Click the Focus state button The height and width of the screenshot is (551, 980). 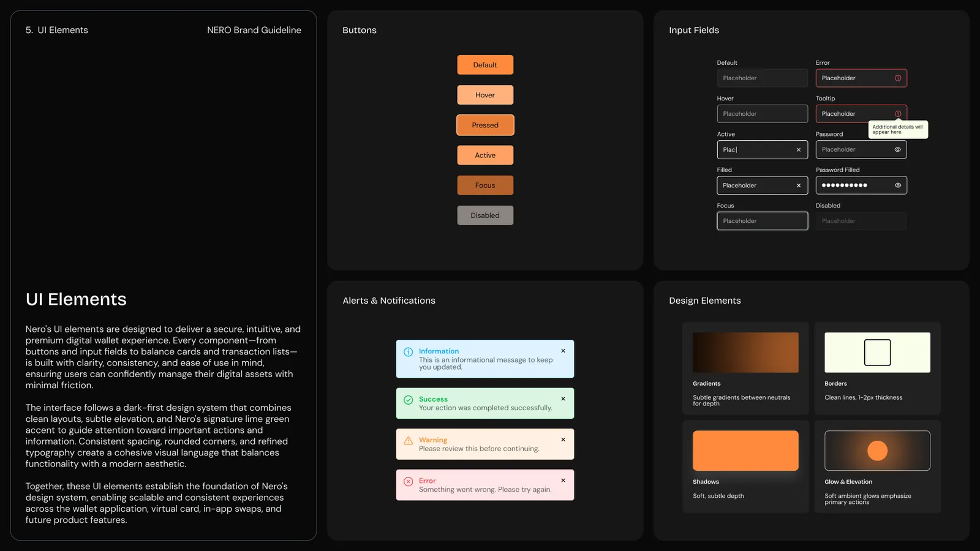tap(485, 185)
